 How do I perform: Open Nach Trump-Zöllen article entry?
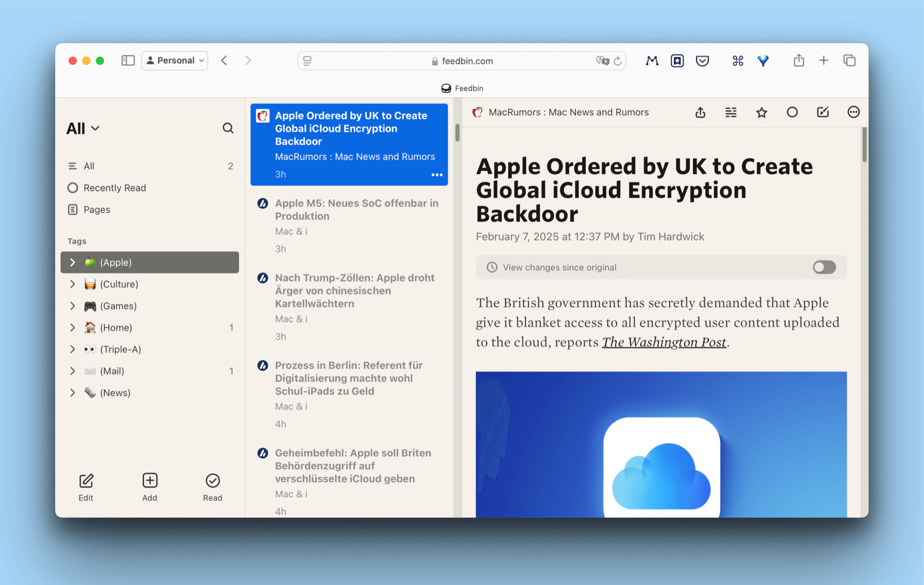click(x=349, y=307)
